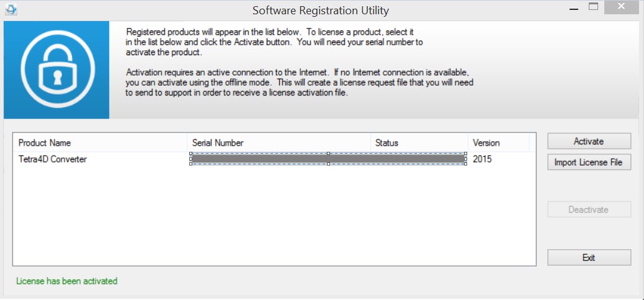Click the Activate button

pyautogui.click(x=589, y=141)
